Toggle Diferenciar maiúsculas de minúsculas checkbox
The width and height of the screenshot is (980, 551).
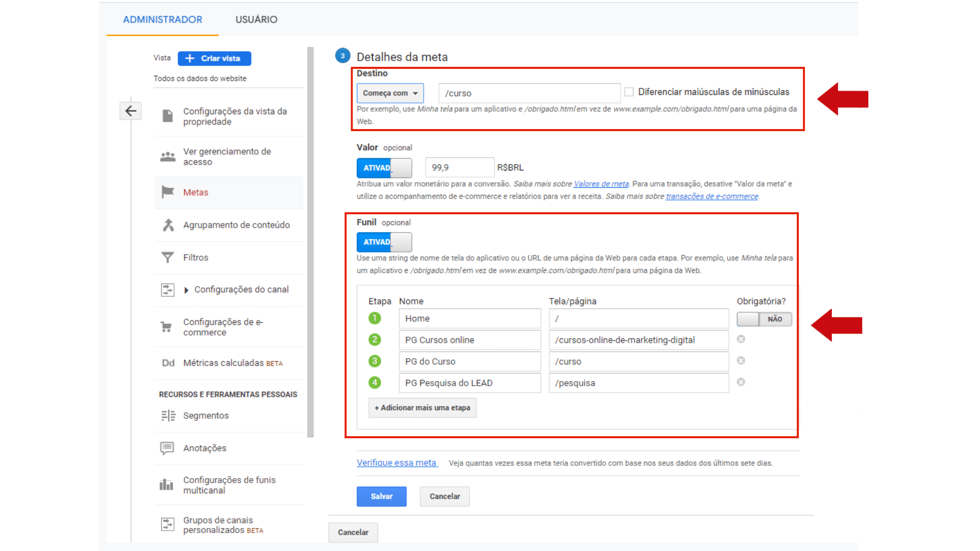tap(629, 92)
